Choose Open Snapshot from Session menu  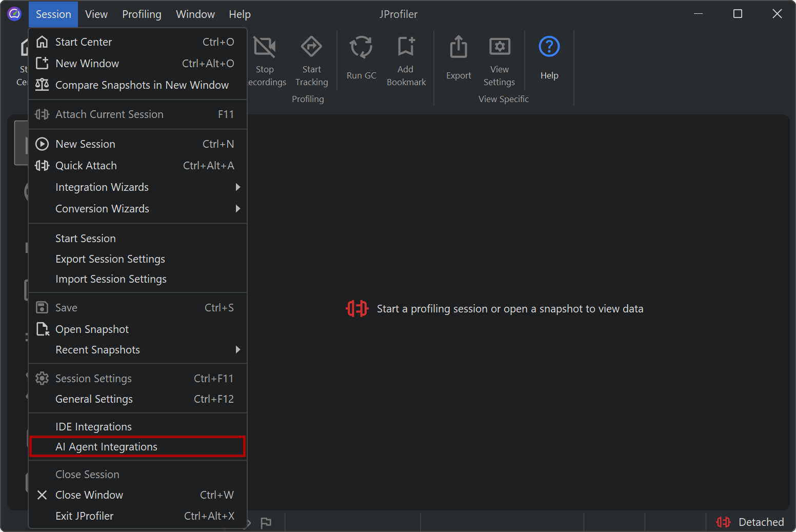click(x=92, y=329)
